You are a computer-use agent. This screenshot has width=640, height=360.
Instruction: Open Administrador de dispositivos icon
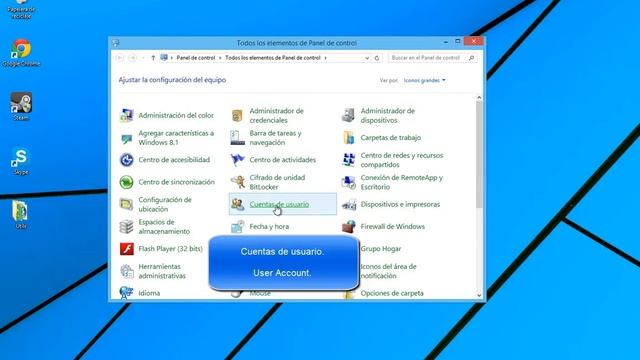click(x=349, y=116)
